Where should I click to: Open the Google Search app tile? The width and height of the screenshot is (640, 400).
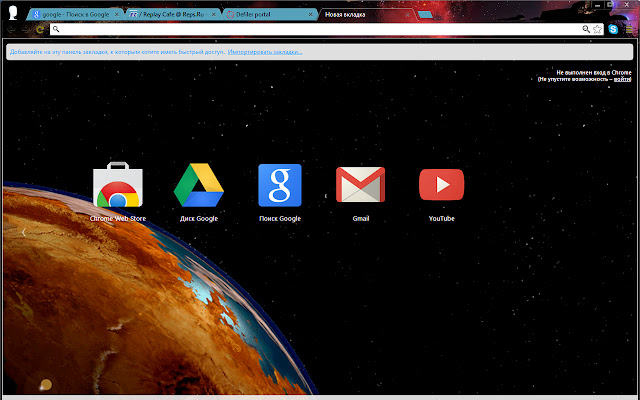pyautogui.click(x=280, y=185)
